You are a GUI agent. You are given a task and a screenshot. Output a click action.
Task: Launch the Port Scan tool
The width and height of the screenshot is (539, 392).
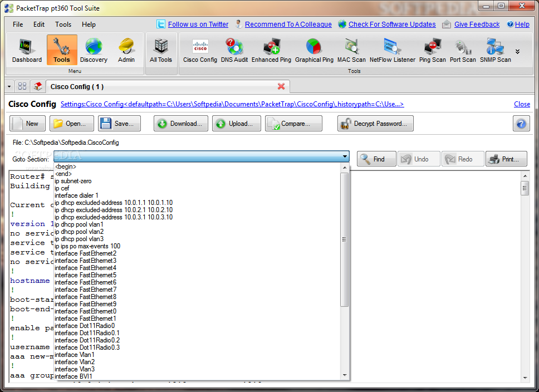coord(463,51)
